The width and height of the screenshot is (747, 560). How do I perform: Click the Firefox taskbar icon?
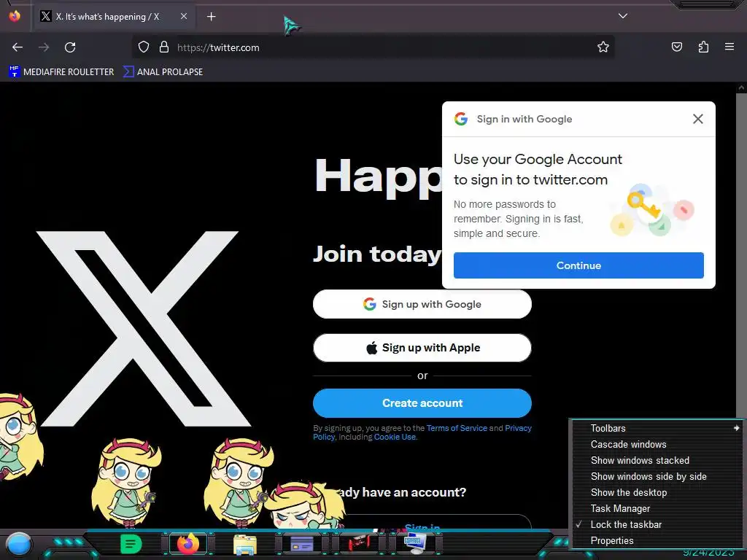pos(187,544)
